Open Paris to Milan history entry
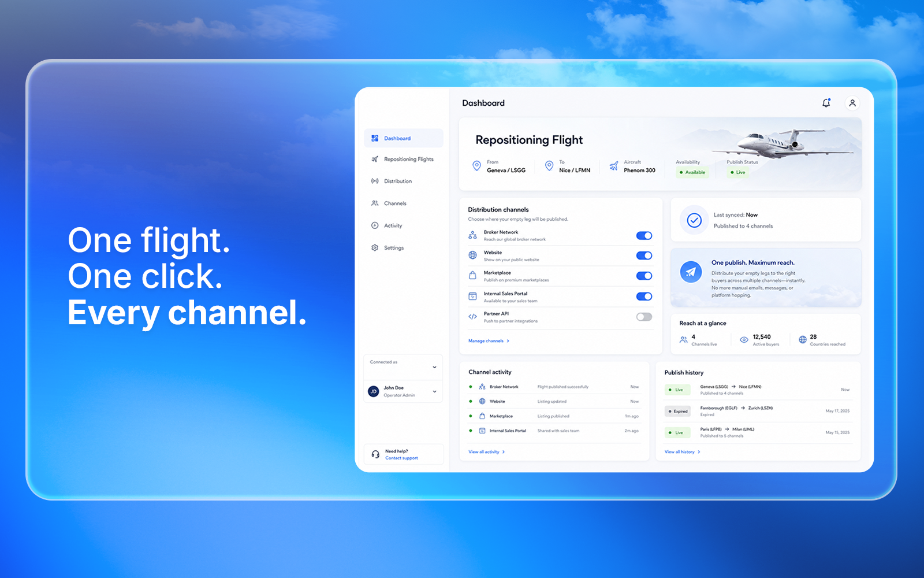924x578 pixels. coord(758,432)
